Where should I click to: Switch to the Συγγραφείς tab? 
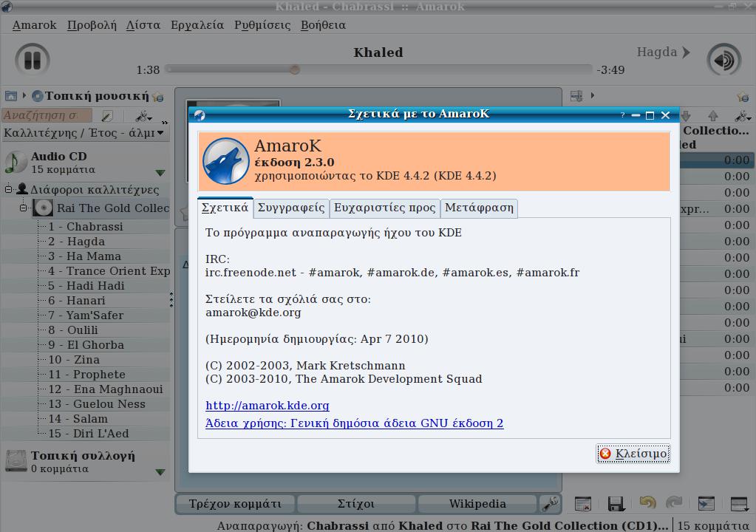coord(291,208)
